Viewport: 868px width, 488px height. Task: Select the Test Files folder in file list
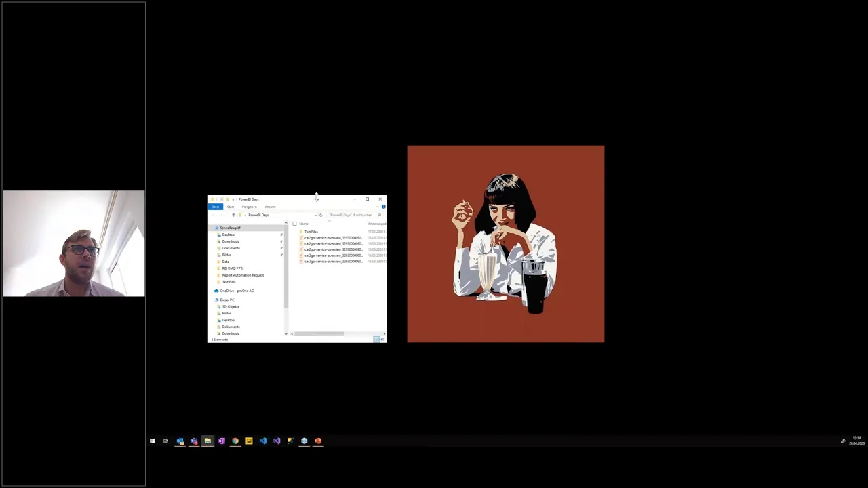(x=311, y=232)
